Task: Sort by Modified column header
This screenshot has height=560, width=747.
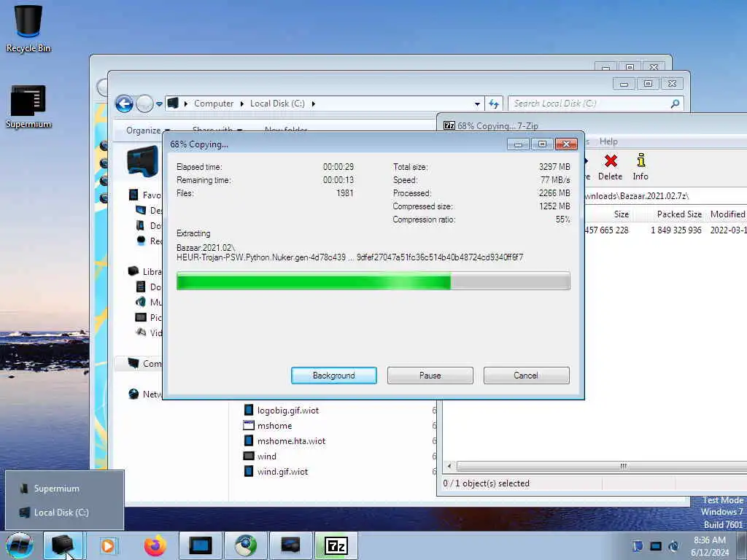Action: coord(727,214)
